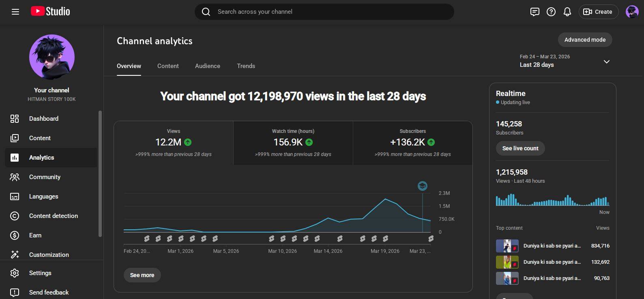
Task: Expand the Last 28 days date range
Action: (606, 62)
